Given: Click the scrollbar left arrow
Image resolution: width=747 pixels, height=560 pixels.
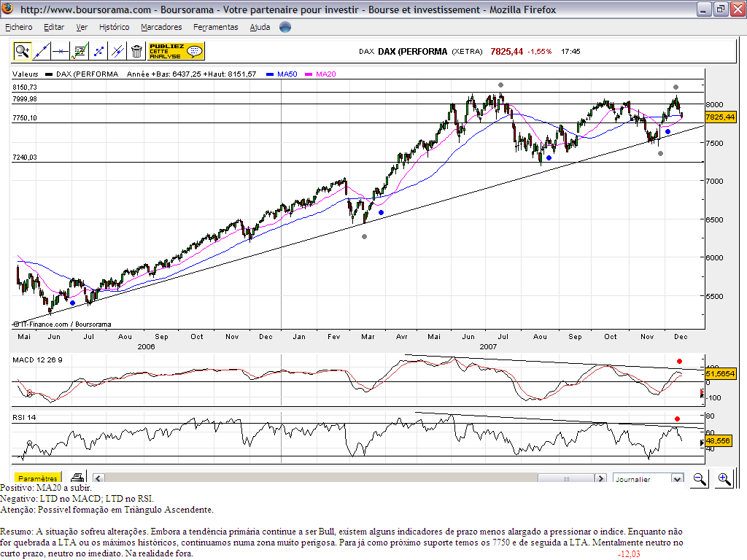Looking at the screenshot, I should [x=98, y=478].
